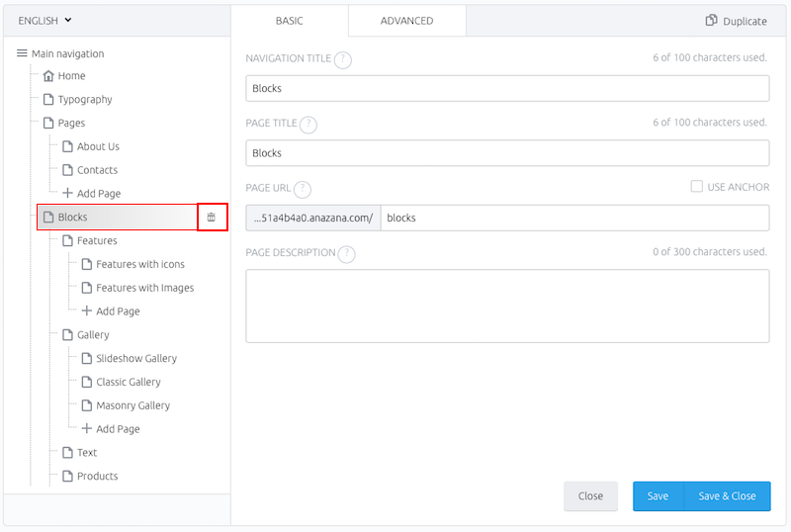Focus the Navigation Title input field
This screenshot has width=791, height=532.
pyautogui.click(x=507, y=88)
